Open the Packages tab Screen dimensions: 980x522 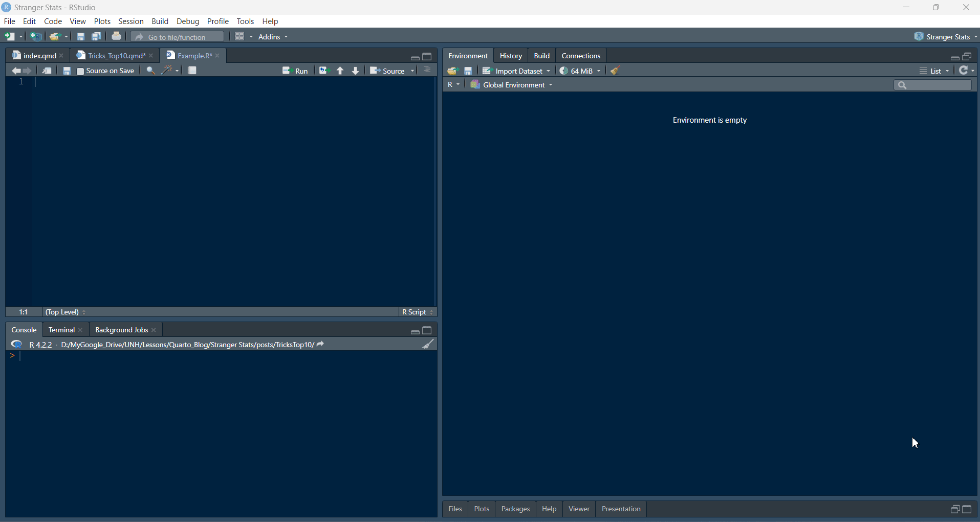point(515,509)
